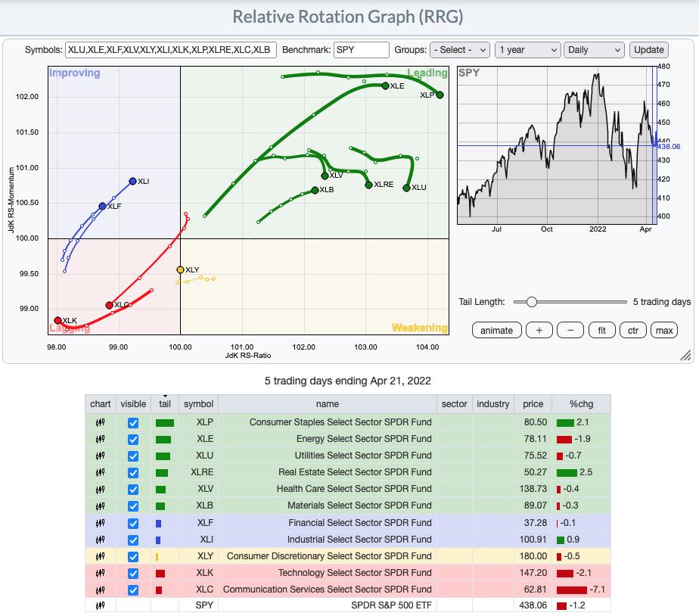Sort table by price column header
Image resolution: width=699 pixels, height=616 pixels.
coord(533,403)
